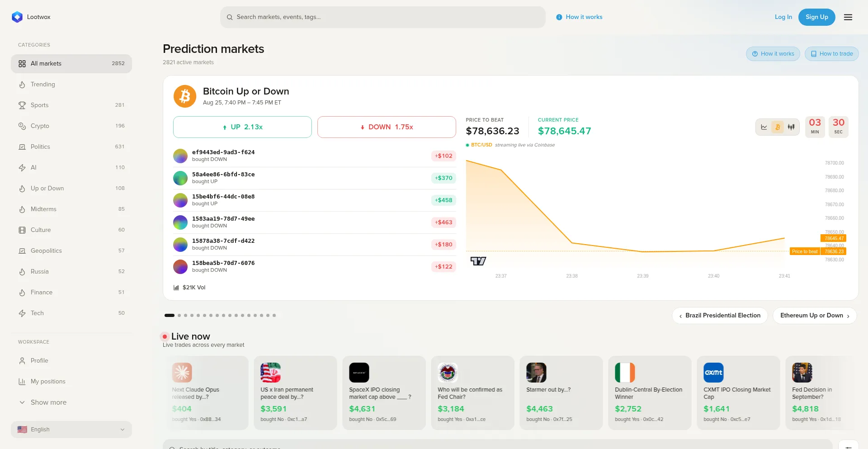868x449 pixels.
Task: Click the SpaceX IPO market icon
Action: point(359,373)
